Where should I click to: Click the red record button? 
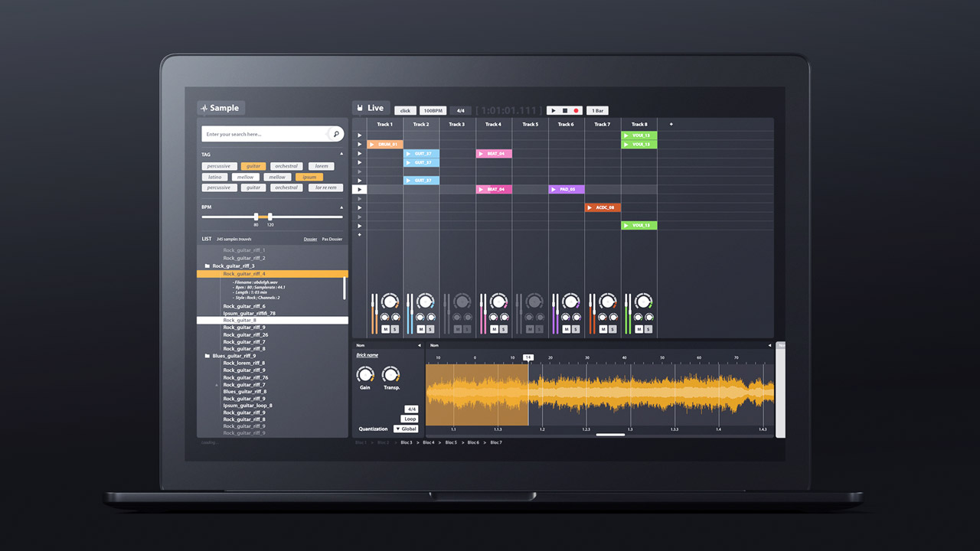577,111
